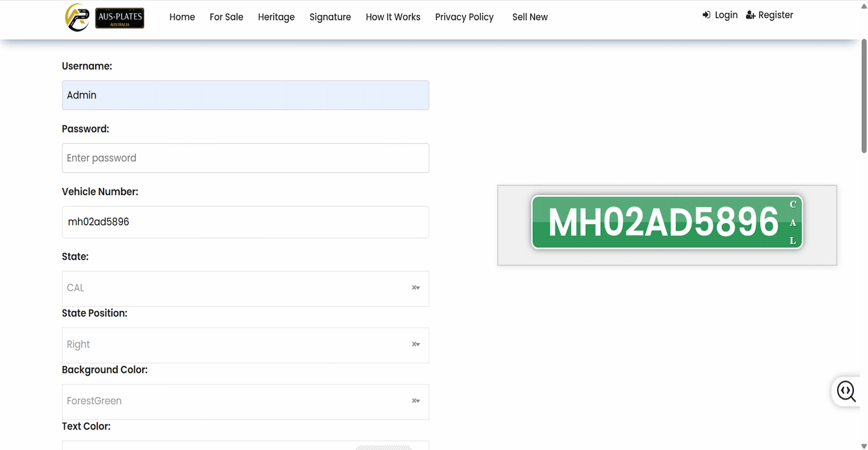Viewport: 868px width, 450px height.
Task: Expand the Background Color dropdown showing ForestGreen
Action: (x=245, y=402)
